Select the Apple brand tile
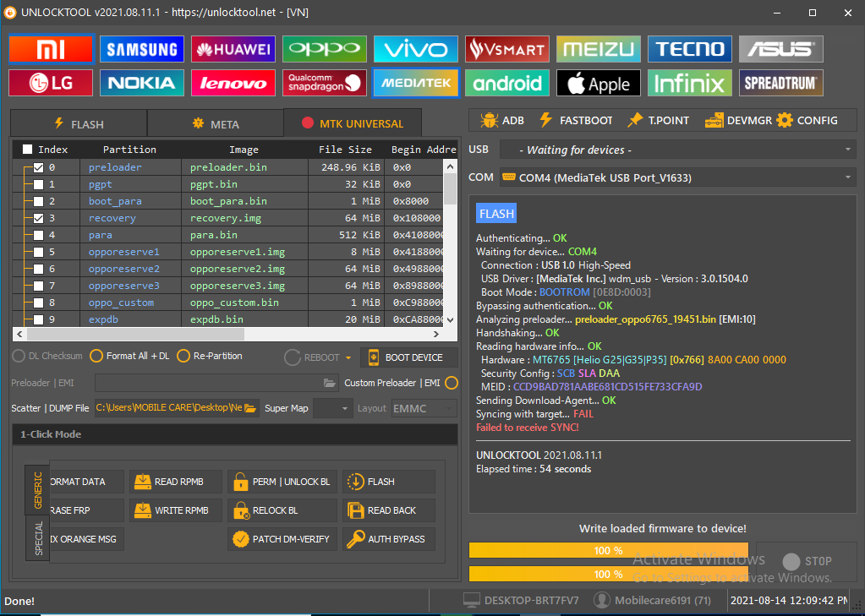The height and width of the screenshot is (616, 865). [598, 83]
